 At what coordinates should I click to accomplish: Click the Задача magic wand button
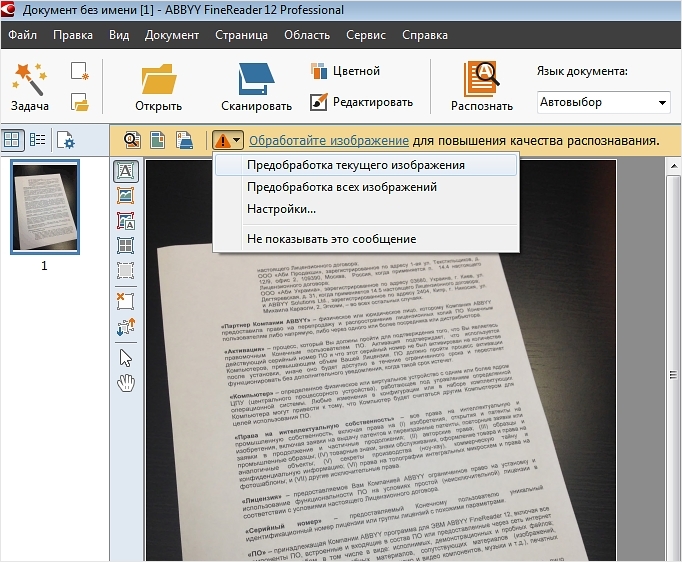[x=29, y=87]
